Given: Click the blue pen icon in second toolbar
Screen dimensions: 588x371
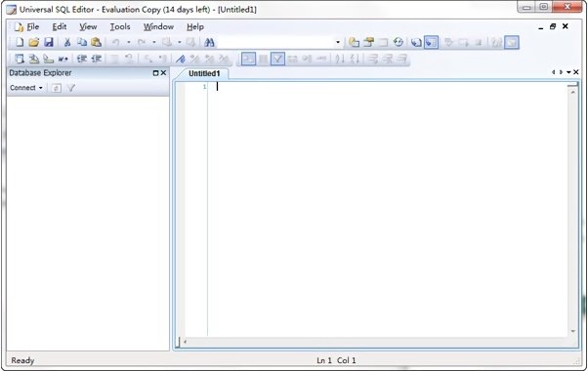Looking at the screenshot, I should [181, 59].
